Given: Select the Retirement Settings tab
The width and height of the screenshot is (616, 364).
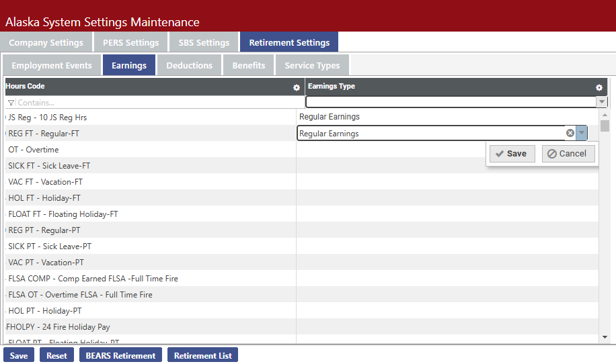Looking at the screenshot, I should pyautogui.click(x=289, y=42).
